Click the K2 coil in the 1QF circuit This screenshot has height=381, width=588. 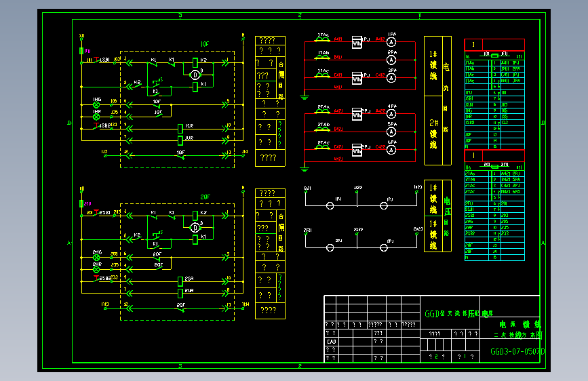195,62
